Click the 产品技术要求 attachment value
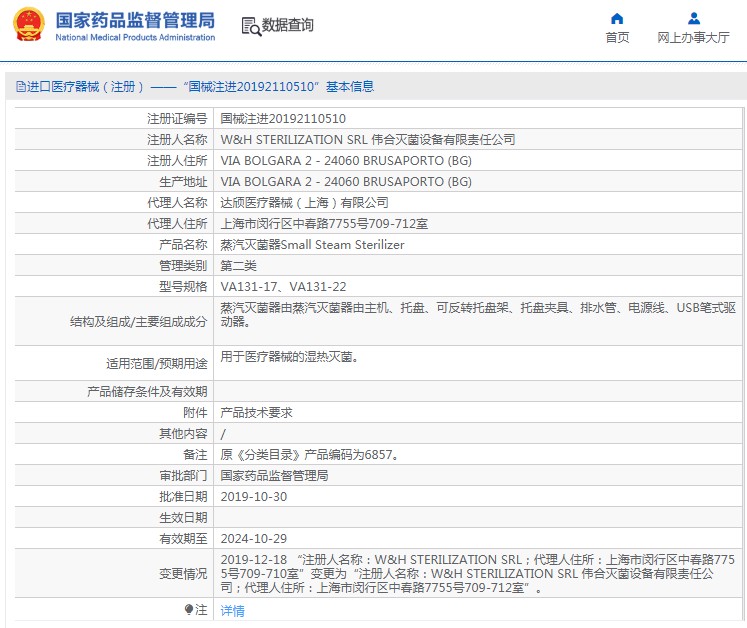The width and height of the screenshot is (747, 628). pyautogui.click(x=256, y=413)
